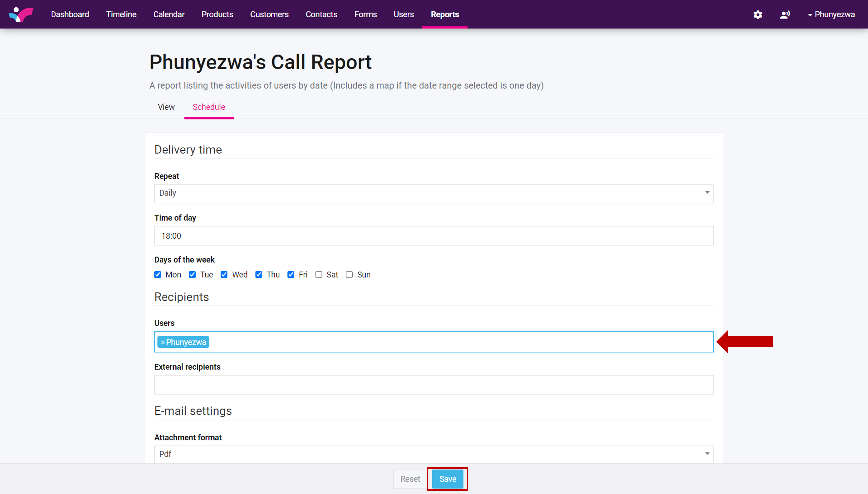Screen dimensions: 868x494
Task: Open the settings gear icon
Action: pyautogui.click(x=758, y=15)
